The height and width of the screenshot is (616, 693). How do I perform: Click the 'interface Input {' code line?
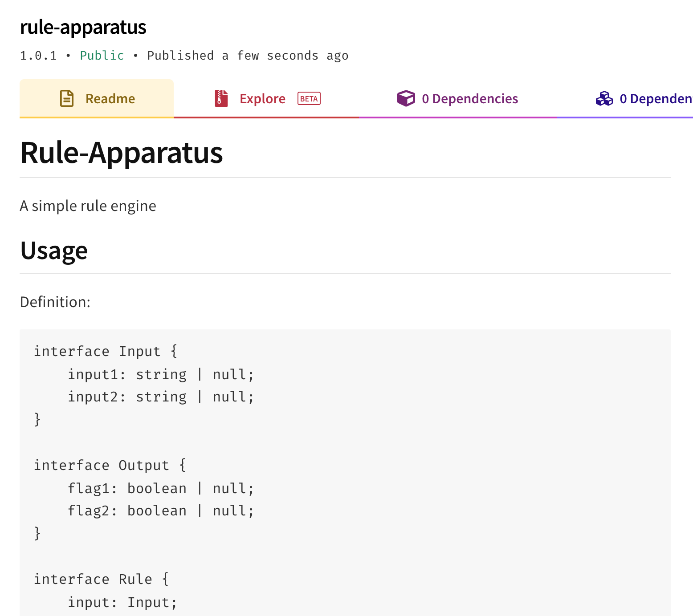(106, 351)
